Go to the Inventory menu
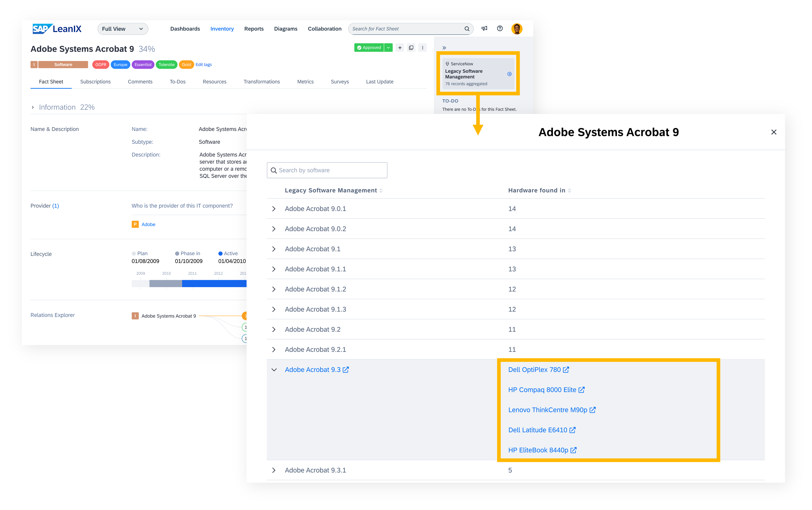This screenshot has height=510, width=812. click(x=222, y=29)
